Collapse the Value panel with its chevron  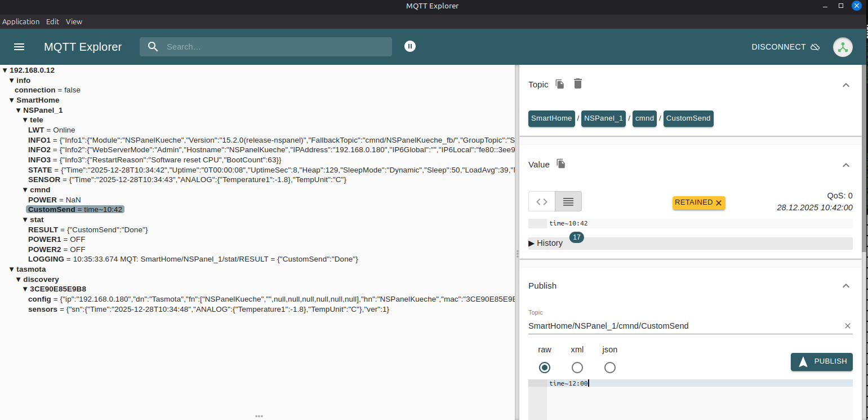[x=845, y=165]
